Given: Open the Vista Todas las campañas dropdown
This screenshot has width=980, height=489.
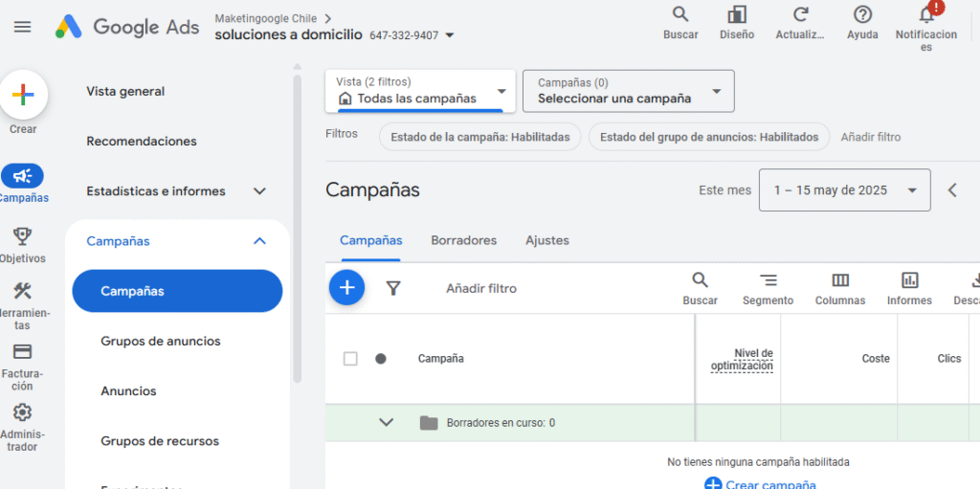Looking at the screenshot, I should tap(420, 91).
